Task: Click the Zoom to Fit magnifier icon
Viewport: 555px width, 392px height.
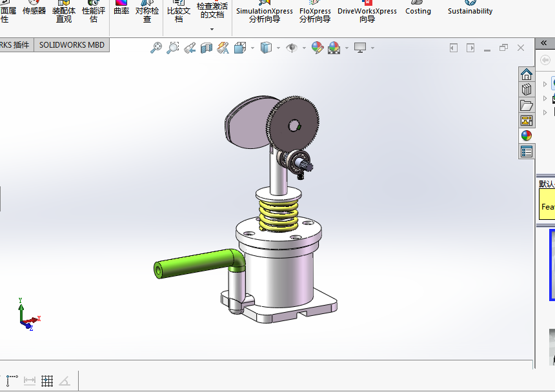Action: coord(156,48)
